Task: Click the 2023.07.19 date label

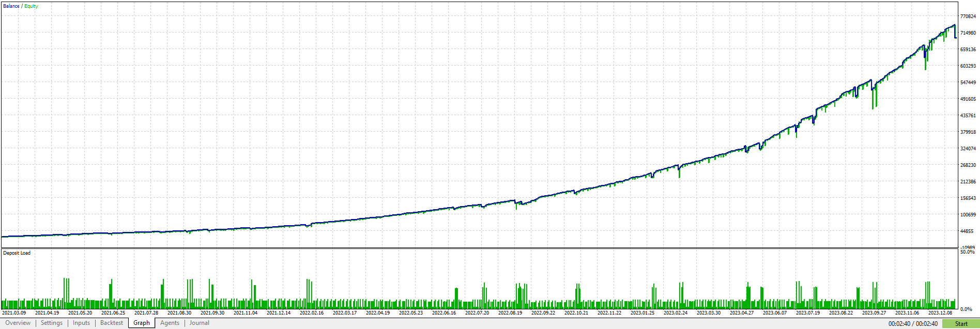Action: tap(808, 312)
